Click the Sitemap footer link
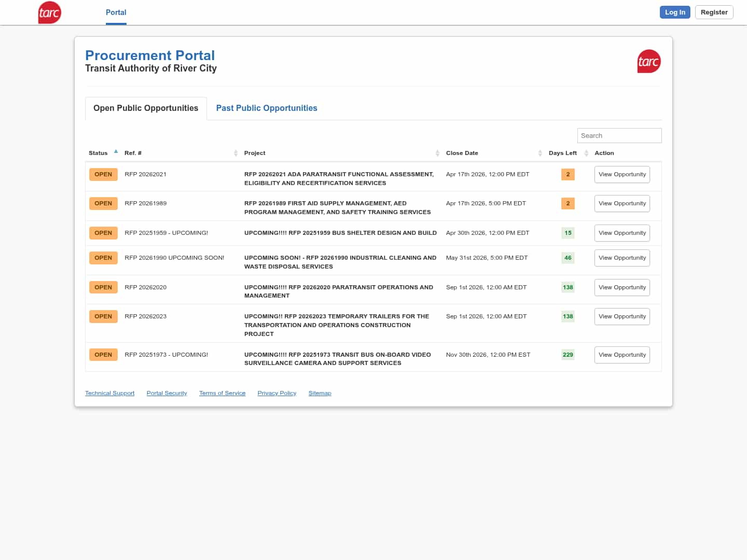 click(x=320, y=393)
